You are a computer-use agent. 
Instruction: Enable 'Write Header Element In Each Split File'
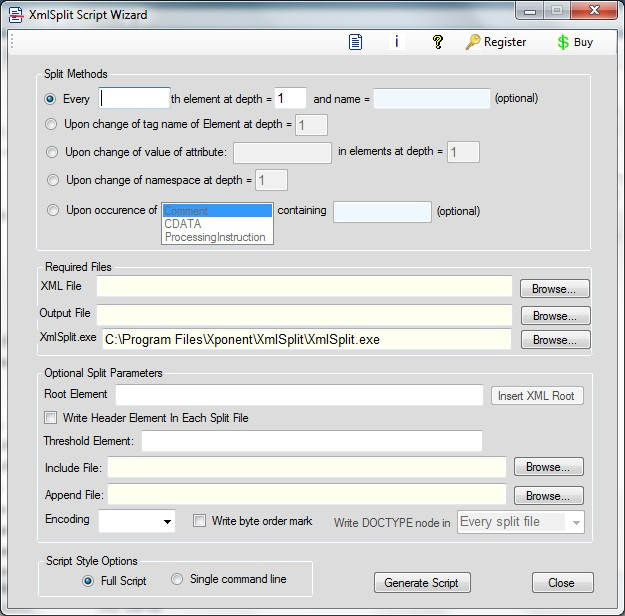click(50, 417)
